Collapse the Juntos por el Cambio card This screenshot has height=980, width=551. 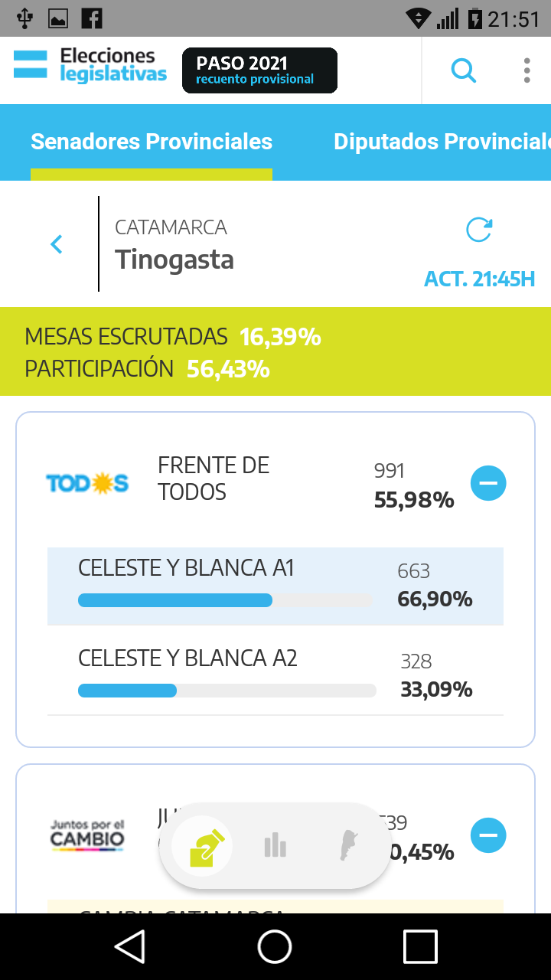[488, 835]
